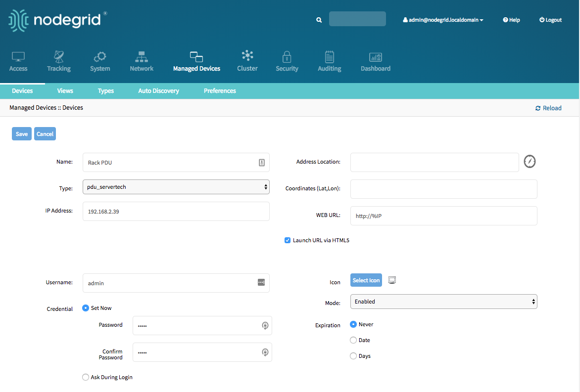Click the Save button
Screen dimensions: 580x392
point(21,134)
